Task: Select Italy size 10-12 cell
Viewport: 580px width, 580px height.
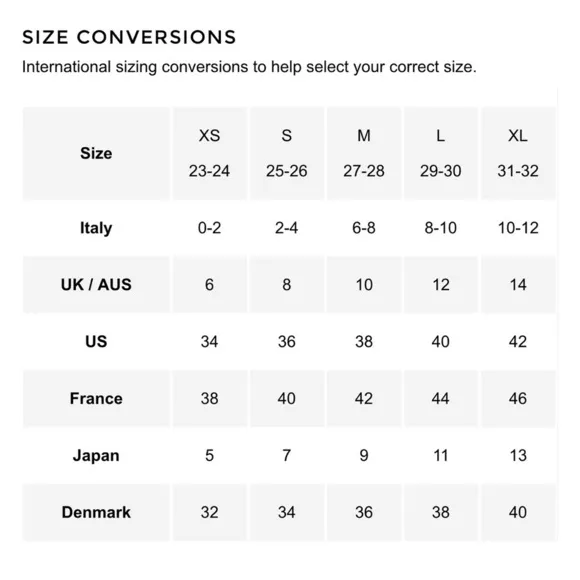Action: click(518, 228)
